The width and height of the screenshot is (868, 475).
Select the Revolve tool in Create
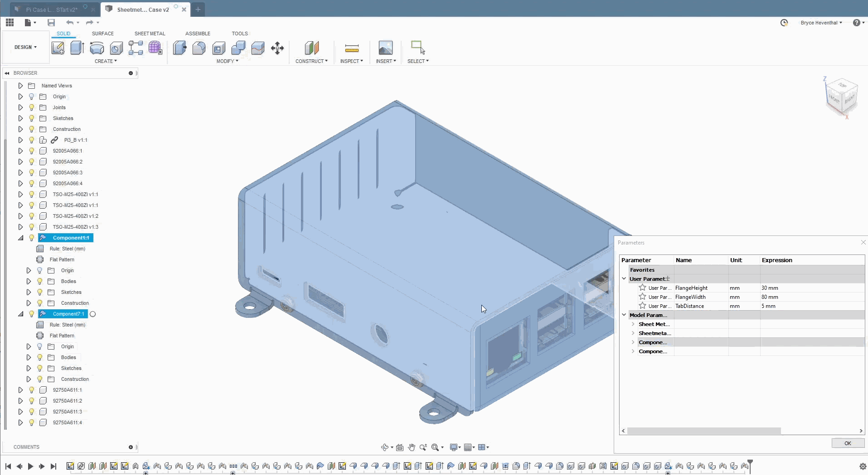point(97,48)
